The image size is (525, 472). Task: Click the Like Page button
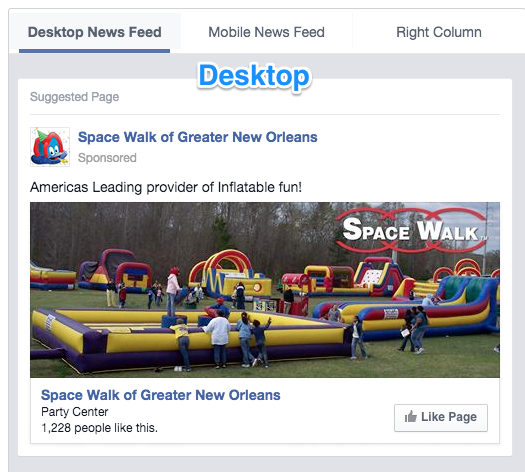pyautogui.click(x=441, y=418)
